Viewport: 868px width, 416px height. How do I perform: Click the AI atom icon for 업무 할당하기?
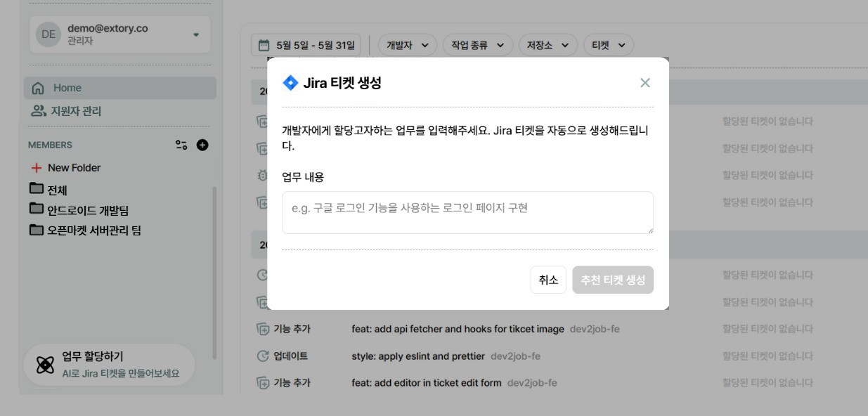[45, 364]
